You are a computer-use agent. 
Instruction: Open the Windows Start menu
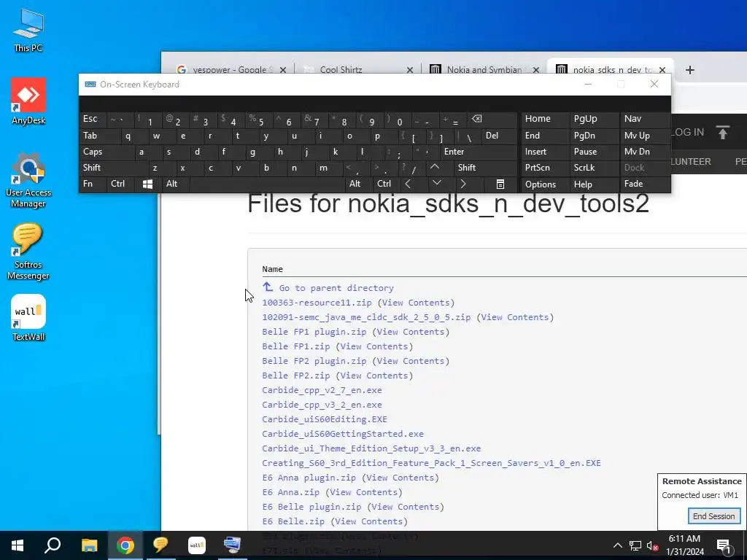click(x=18, y=545)
